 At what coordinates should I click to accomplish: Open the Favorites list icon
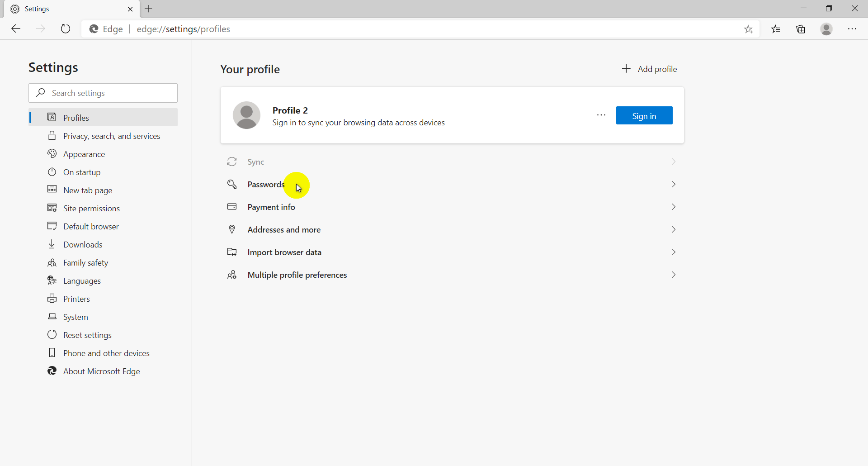776,29
